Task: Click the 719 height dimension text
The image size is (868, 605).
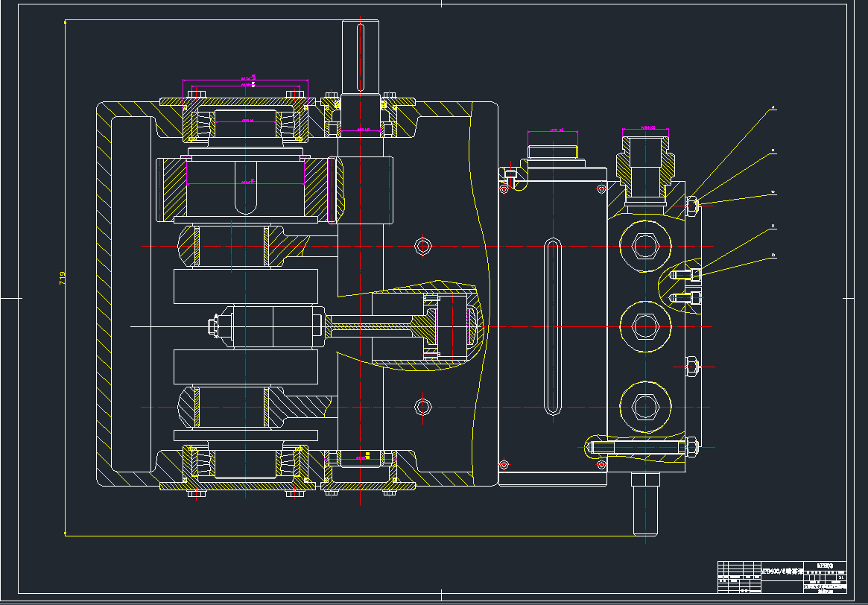Action: pos(63,278)
